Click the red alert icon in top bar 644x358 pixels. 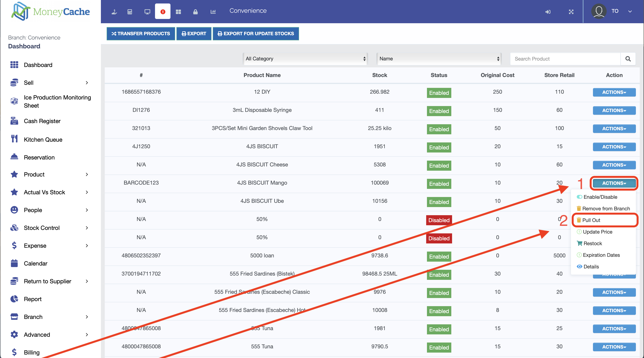click(163, 12)
